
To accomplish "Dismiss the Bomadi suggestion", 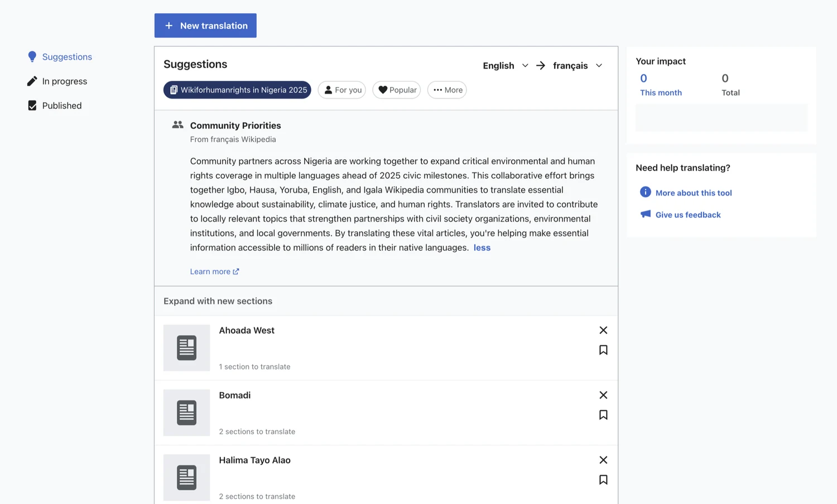I will [x=603, y=395].
